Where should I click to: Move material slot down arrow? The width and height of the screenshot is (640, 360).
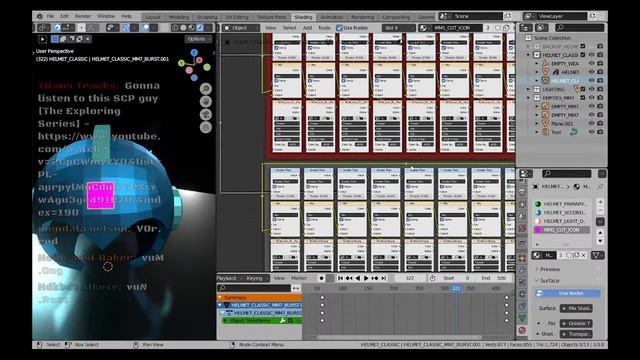600,241
